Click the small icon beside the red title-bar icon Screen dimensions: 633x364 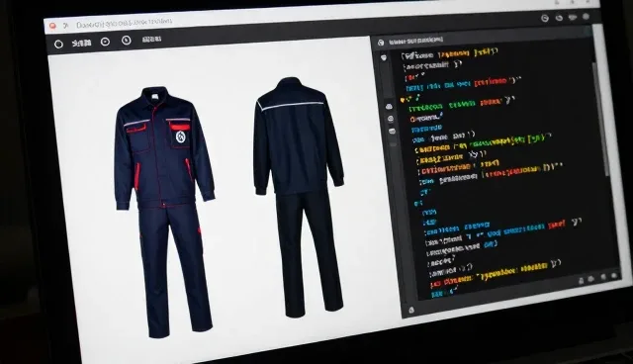(x=66, y=26)
